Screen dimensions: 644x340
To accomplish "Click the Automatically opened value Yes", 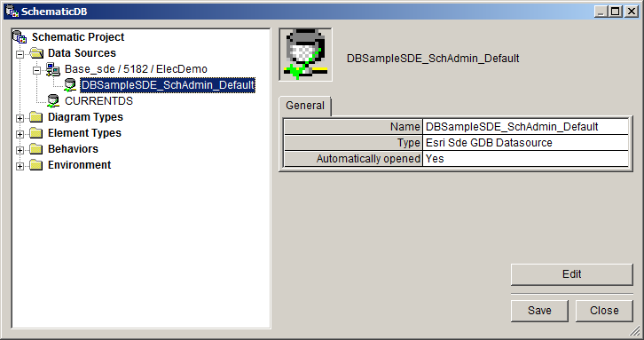I will click(526, 159).
